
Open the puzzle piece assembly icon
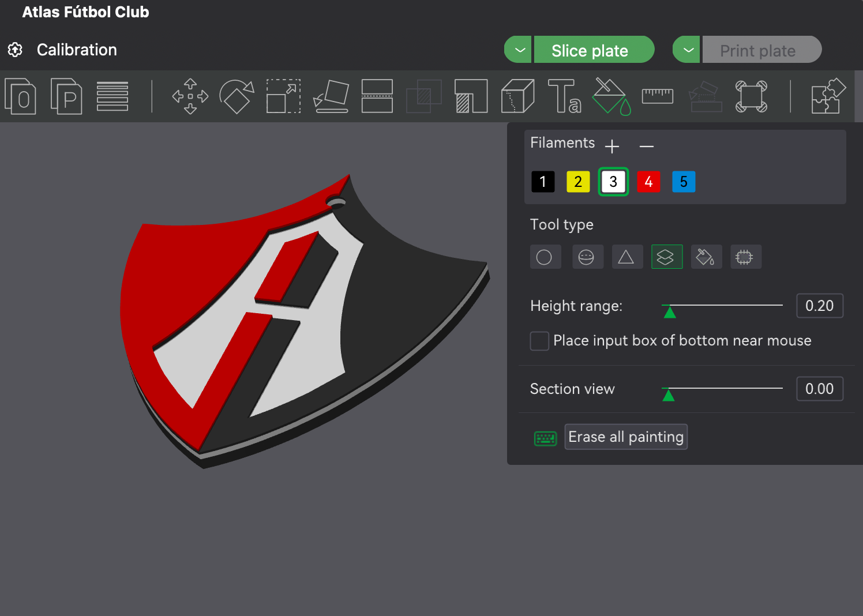828,96
